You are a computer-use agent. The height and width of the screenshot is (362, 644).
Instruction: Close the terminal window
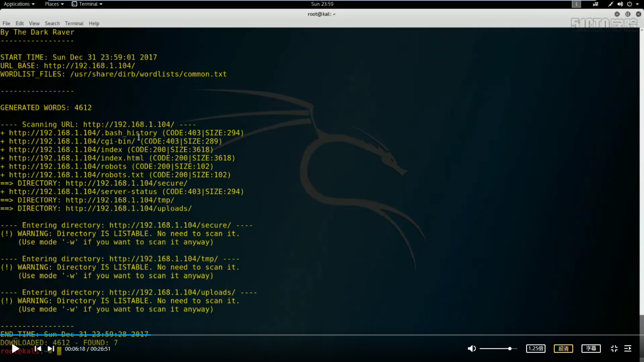point(639,14)
